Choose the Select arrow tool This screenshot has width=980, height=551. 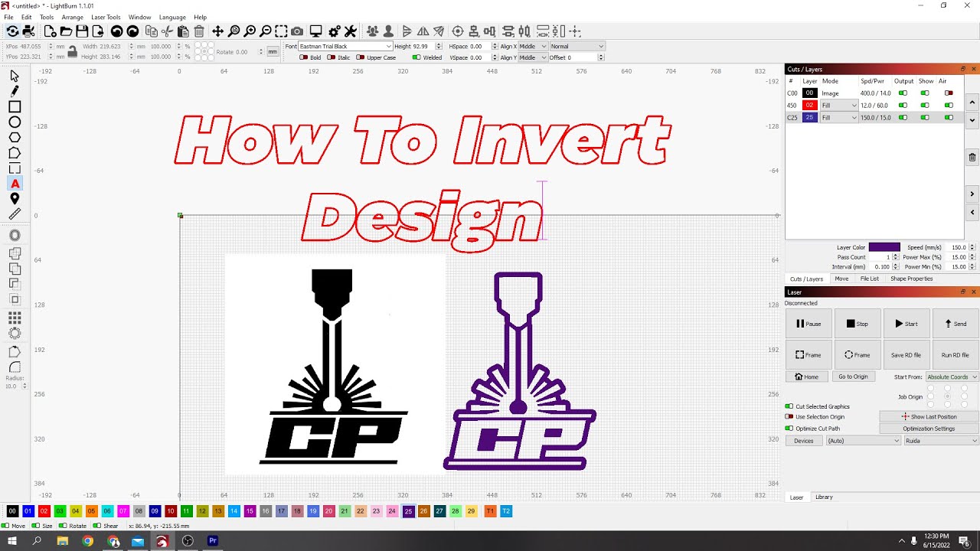[x=15, y=76]
